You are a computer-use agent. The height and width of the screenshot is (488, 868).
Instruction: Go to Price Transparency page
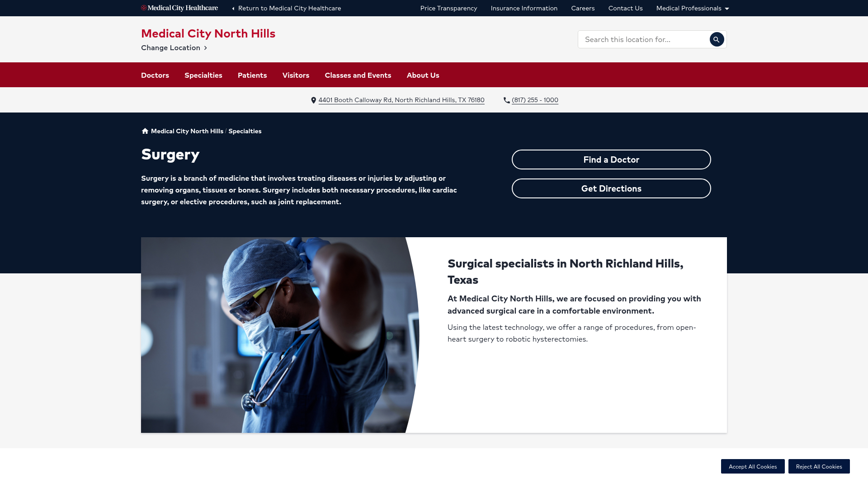click(448, 8)
